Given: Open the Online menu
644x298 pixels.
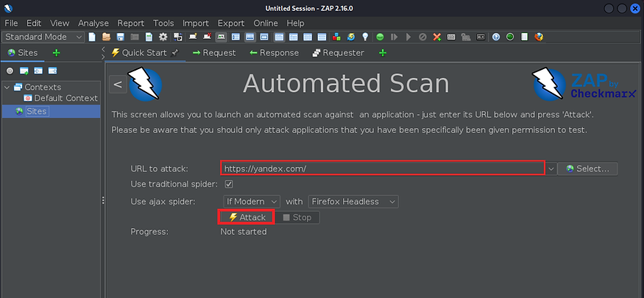Looking at the screenshot, I should click(x=266, y=23).
